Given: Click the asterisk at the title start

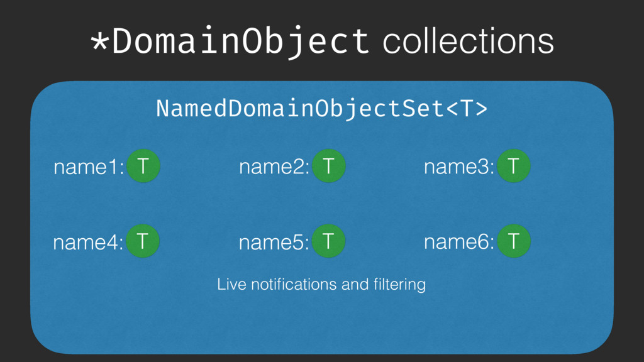Looking at the screenshot, I should (100, 41).
